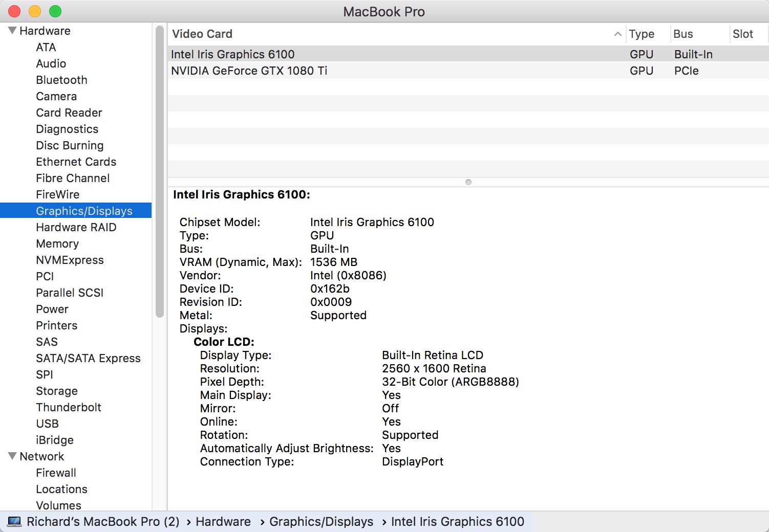The width and height of the screenshot is (769, 532).
Task: Collapse the Network section triangle
Action: (12, 456)
